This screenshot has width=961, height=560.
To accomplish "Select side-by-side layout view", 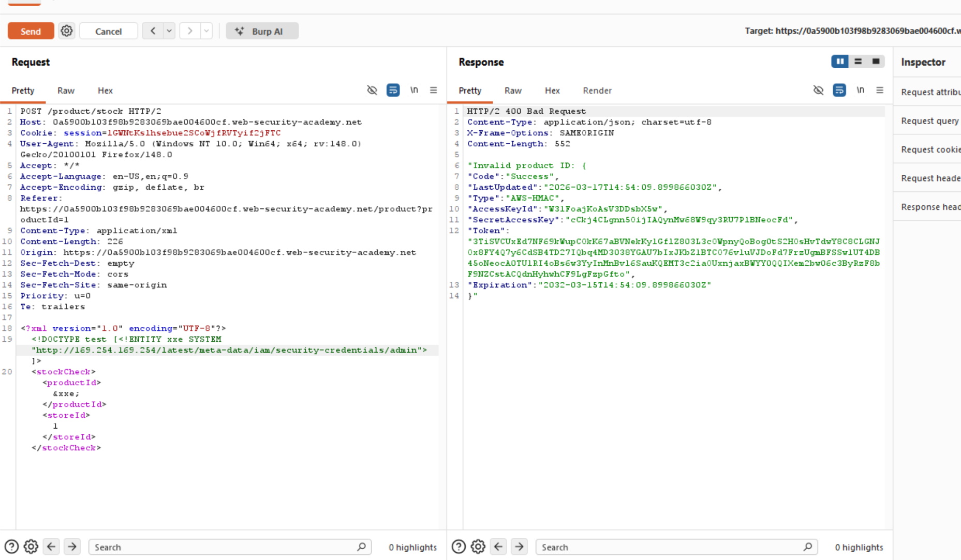I will pos(840,62).
